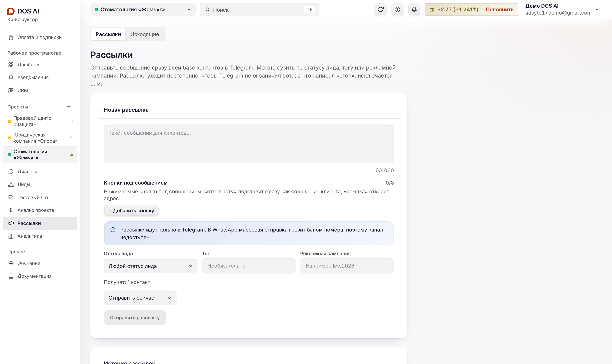Screen dimensions: 612x364
Task: Click the Тег input field
Action: [x=248, y=266]
